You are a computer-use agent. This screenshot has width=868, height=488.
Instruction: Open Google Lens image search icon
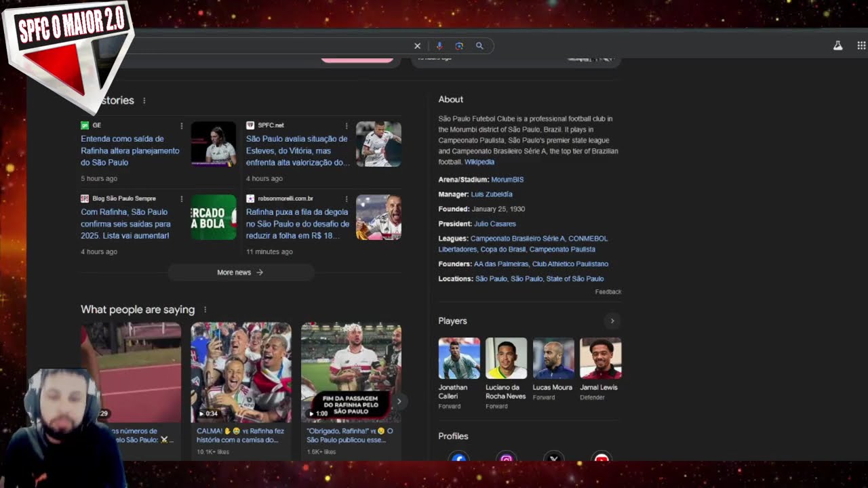tap(459, 46)
